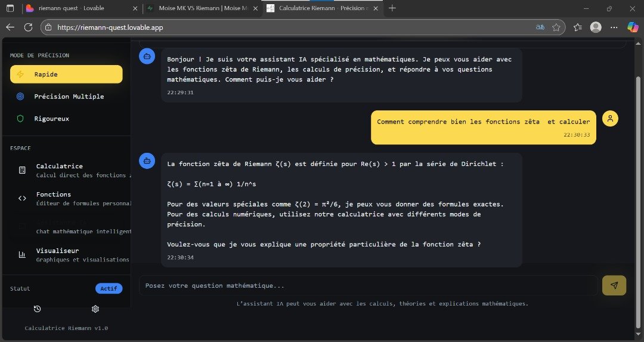This screenshot has width=644, height=342.
Task: Click the scrollbar up arrow
Action: [638, 43]
